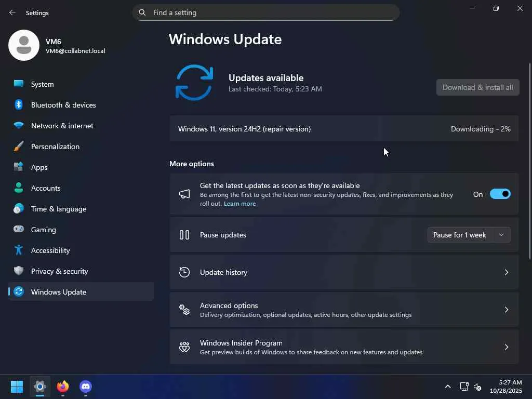Image resolution: width=532 pixels, height=399 pixels.
Task: Click the muted volume tray icon
Action: click(x=477, y=387)
